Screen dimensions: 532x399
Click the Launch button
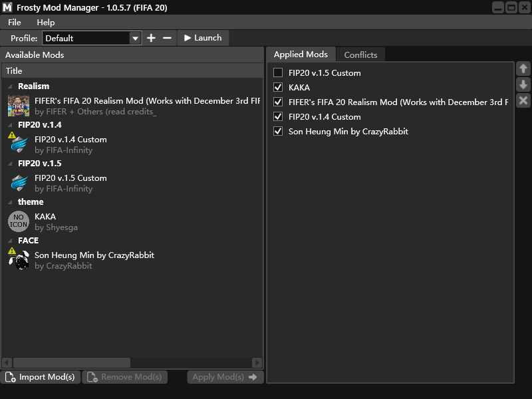[203, 38]
